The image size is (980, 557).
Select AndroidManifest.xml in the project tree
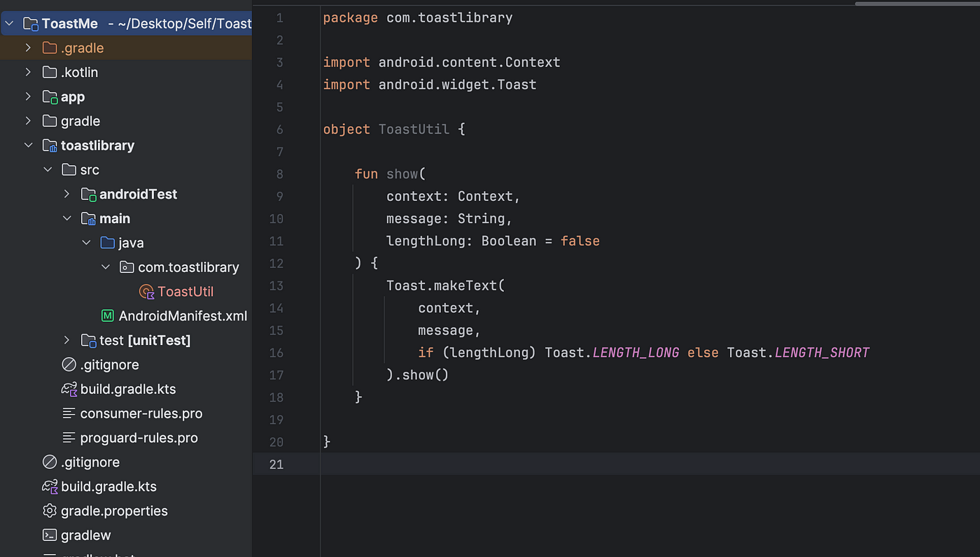[x=183, y=316]
